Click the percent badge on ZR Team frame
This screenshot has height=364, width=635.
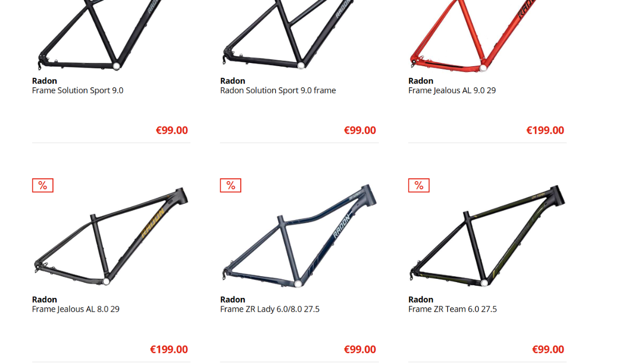[x=419, y=185]
